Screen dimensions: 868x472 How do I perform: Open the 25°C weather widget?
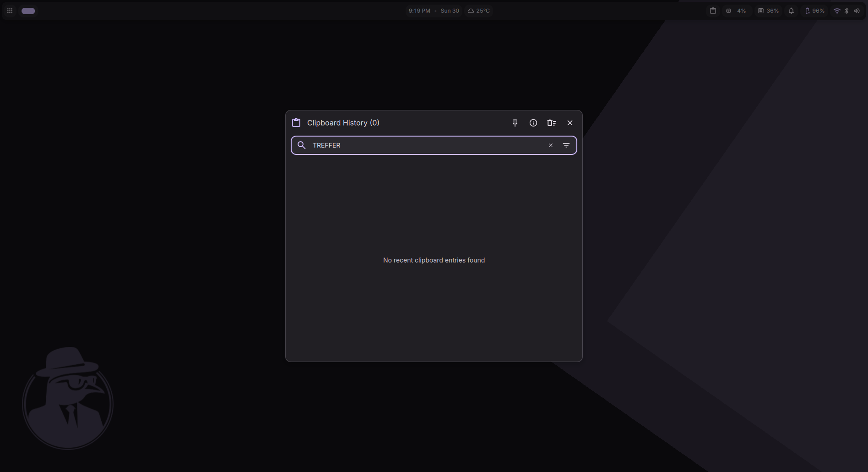point(478,11)
